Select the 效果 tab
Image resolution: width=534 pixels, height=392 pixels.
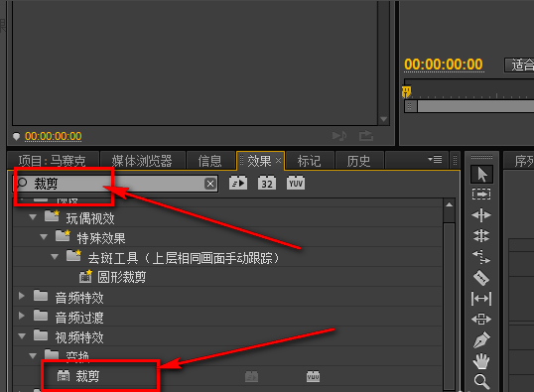pos(259,161)
